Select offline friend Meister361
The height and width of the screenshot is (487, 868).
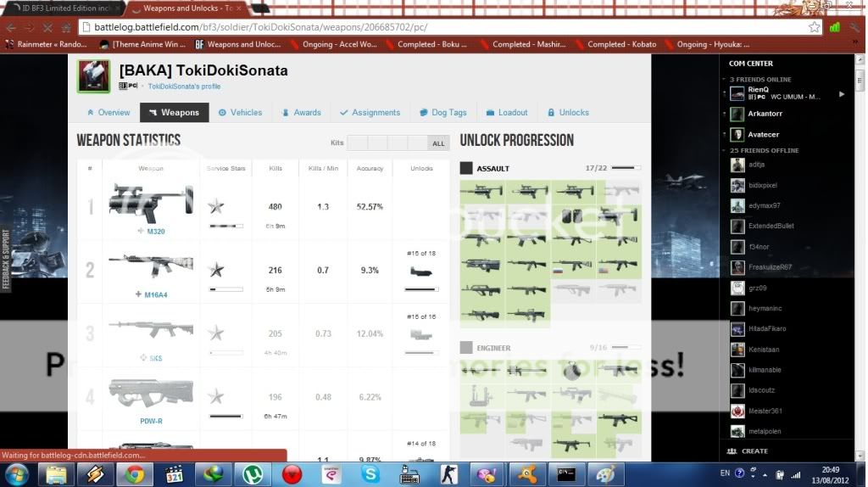coord(765,411)
